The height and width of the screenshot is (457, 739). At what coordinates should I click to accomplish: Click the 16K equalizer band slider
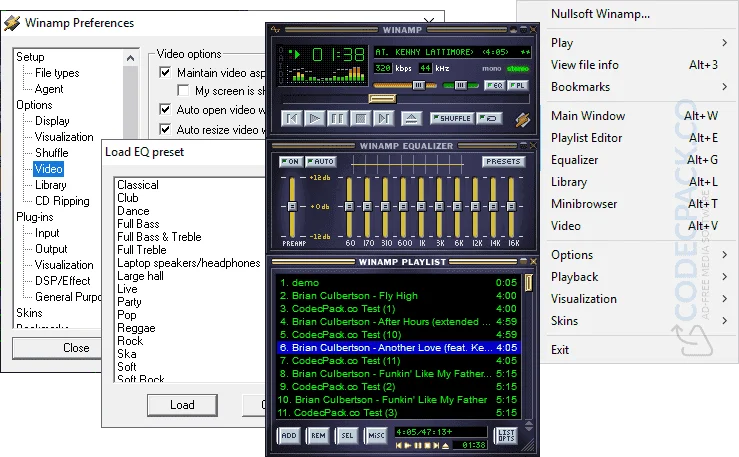point(511,206)
